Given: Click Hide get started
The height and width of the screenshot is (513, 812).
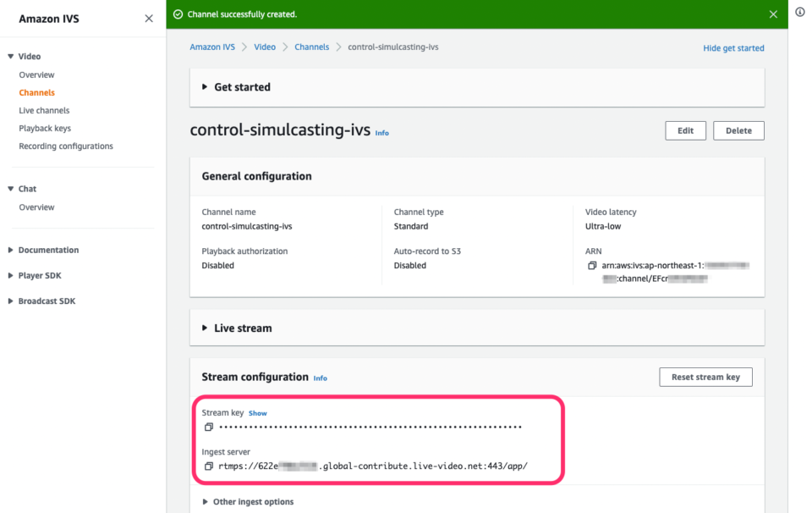Looking at the screenshot, I should click(x=732, y=48).
